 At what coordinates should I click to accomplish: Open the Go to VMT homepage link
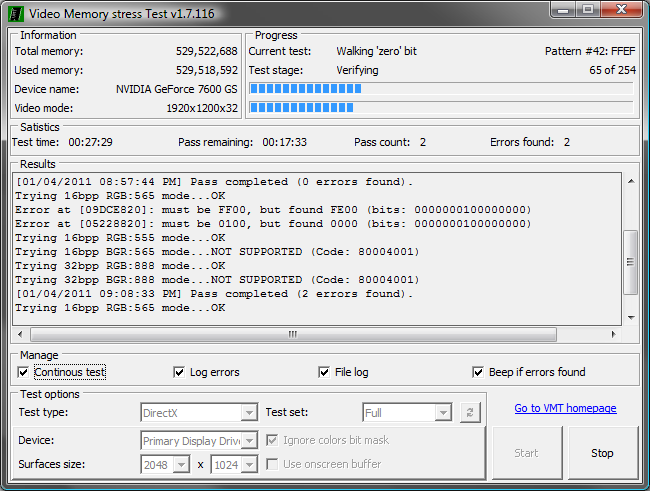tap(565, 408)
